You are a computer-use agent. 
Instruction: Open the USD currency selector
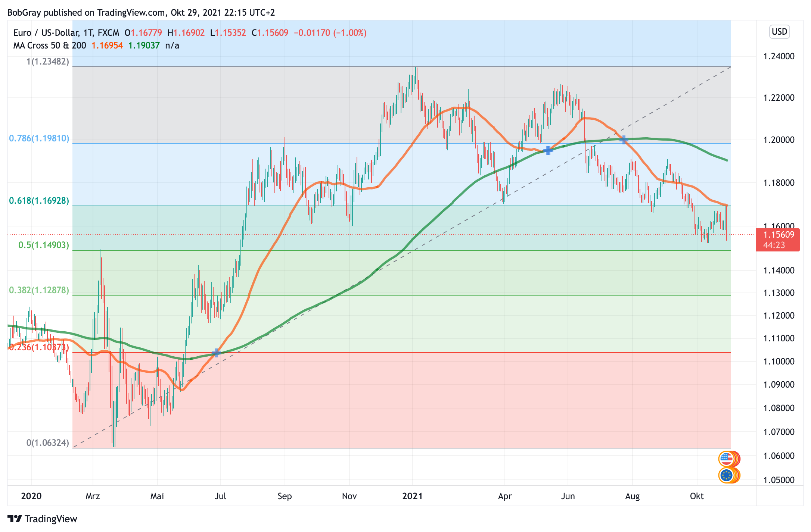(x=779, y=32)
